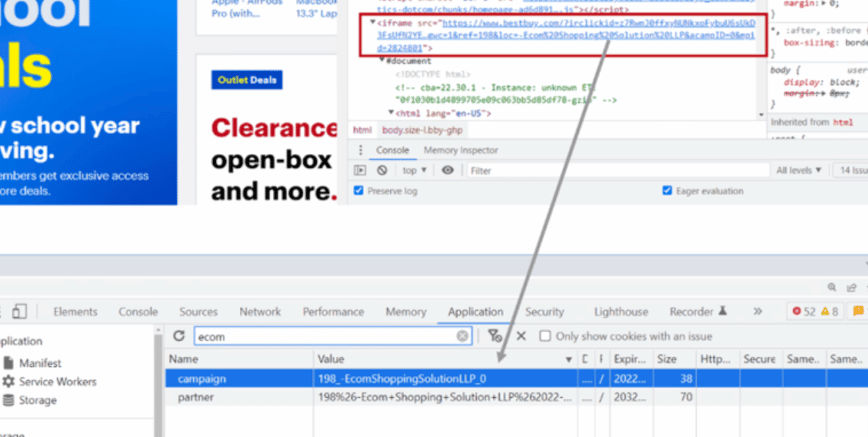Disable Eager evaluation checkbox

pos(667,191)
